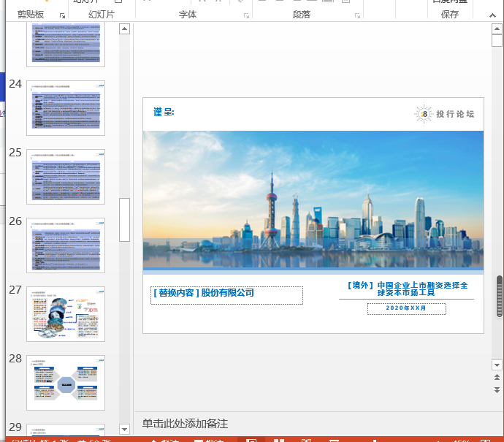
Task: Click notes area 单击此处添加备注
Action: (x=185, y=423)
